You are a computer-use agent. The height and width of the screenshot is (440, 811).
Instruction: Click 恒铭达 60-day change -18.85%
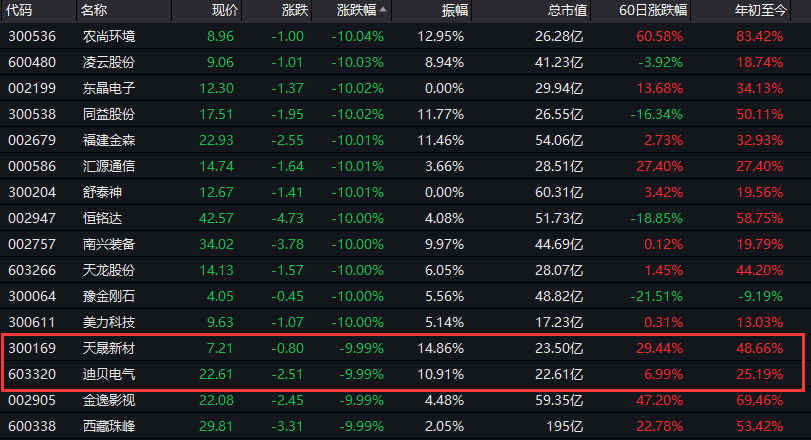pos(656,218)
